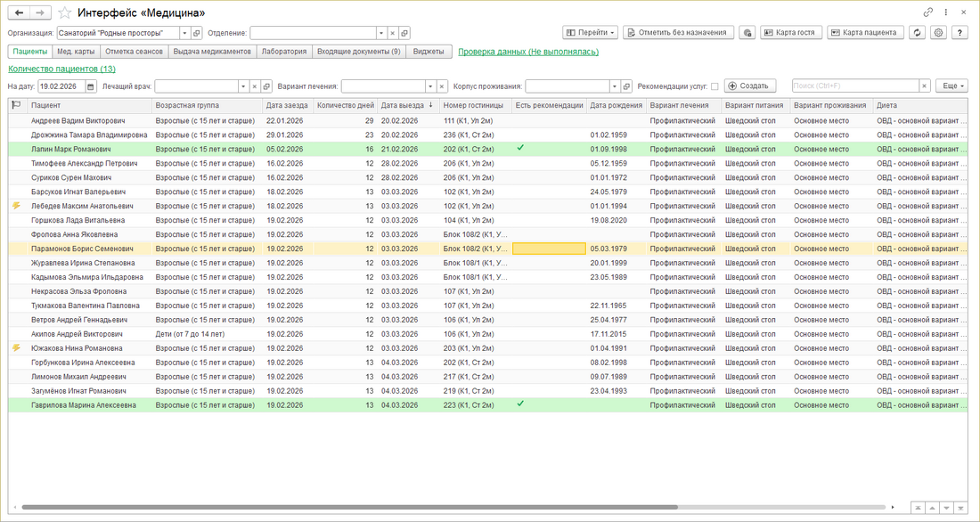This screenshot has height=522, width=980.
Task: Click the recommendation checkmark for Гаврилова Марина Алексеевна
Action: [x=520, y=404]
